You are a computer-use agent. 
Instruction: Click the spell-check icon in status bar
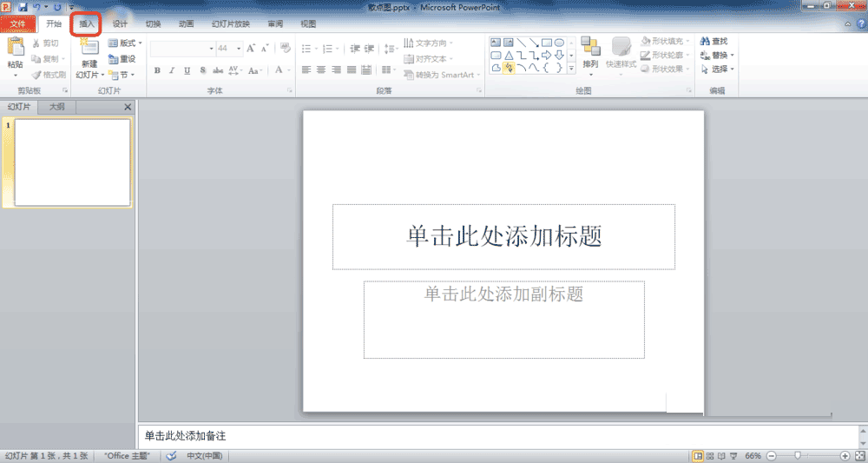(172, 456)
